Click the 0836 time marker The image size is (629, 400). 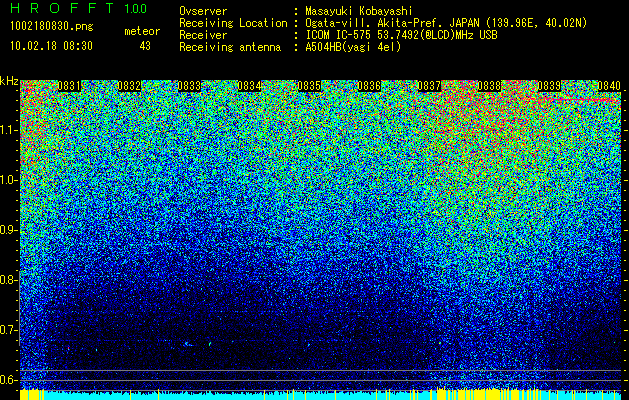click(369, 86)
